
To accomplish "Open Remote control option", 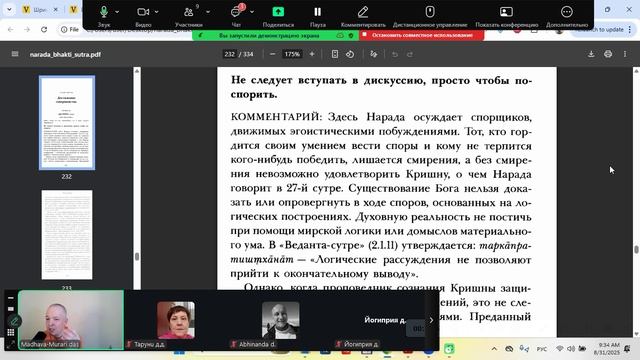I will pyautogui.click(x=430, y=16).
